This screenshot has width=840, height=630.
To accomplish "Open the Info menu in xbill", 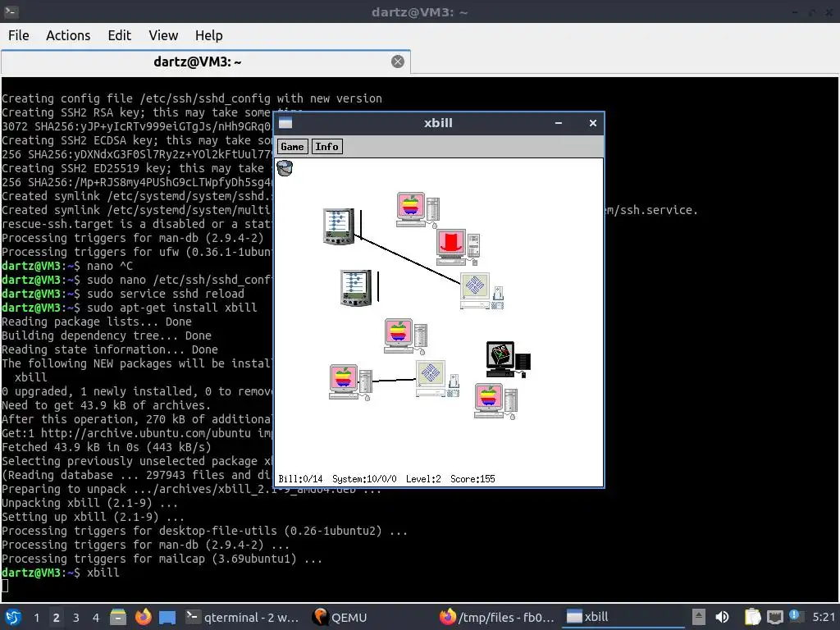I will pyautogui.click(x=326, y=147).
